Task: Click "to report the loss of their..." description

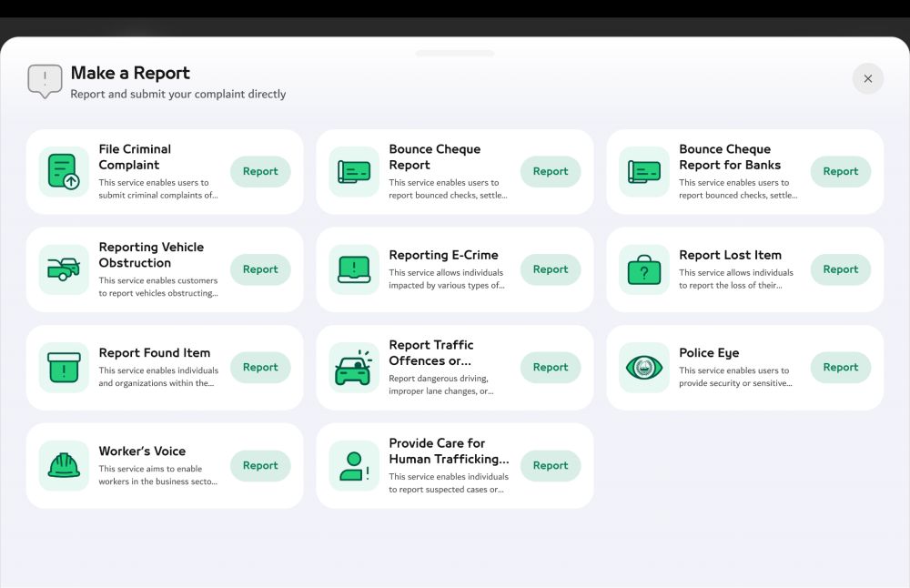Action: pos(730,285)
